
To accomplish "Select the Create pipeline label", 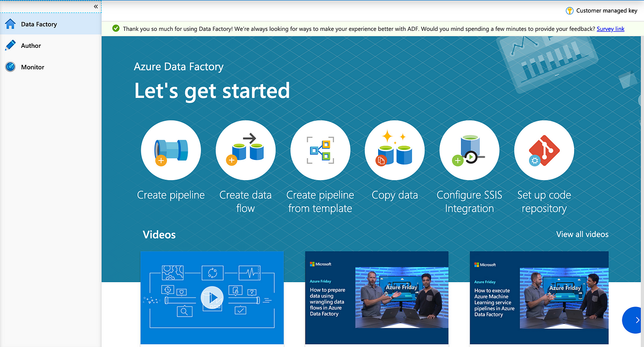I will coord(171,195).
